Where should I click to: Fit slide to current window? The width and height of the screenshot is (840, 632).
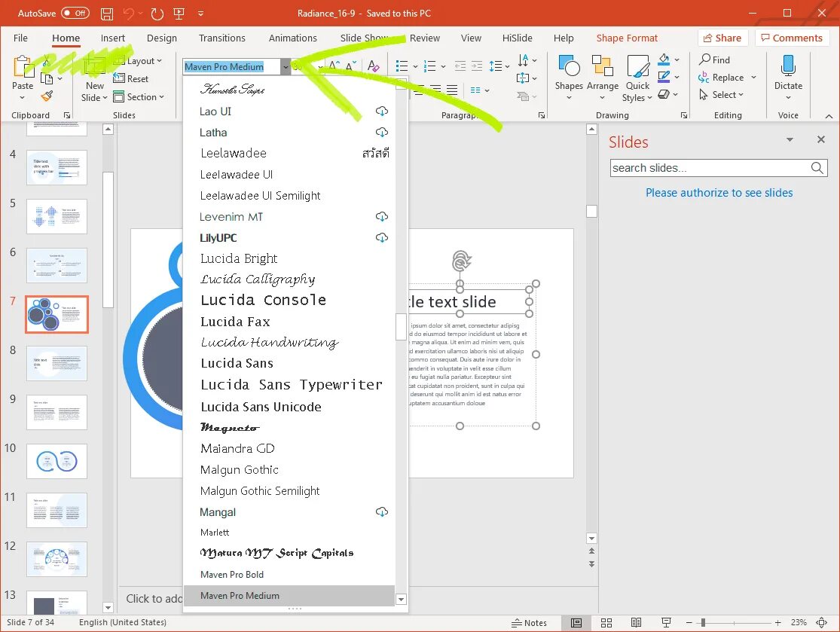[821, 622]
